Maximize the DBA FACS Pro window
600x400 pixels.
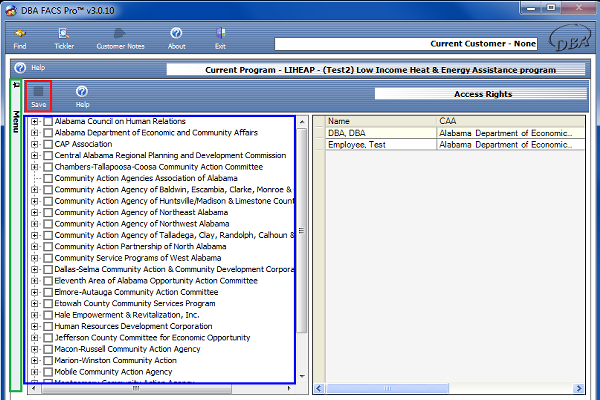pos(551,8)
